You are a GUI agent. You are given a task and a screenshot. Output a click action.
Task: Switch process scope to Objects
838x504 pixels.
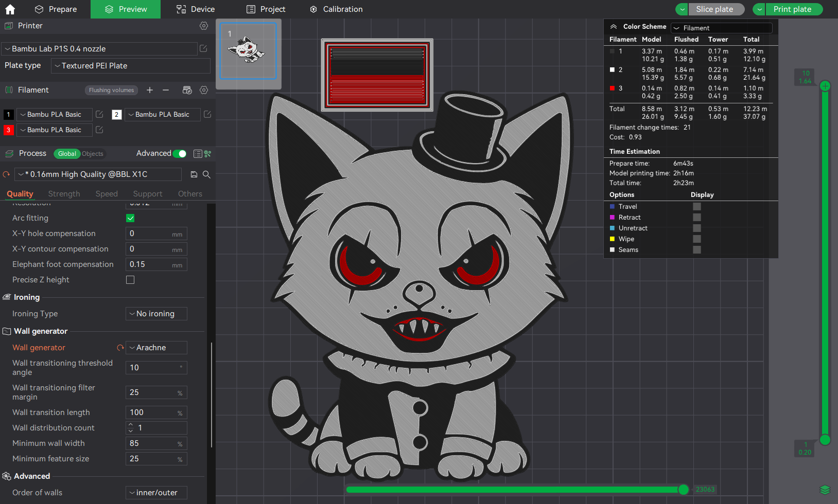93,154
